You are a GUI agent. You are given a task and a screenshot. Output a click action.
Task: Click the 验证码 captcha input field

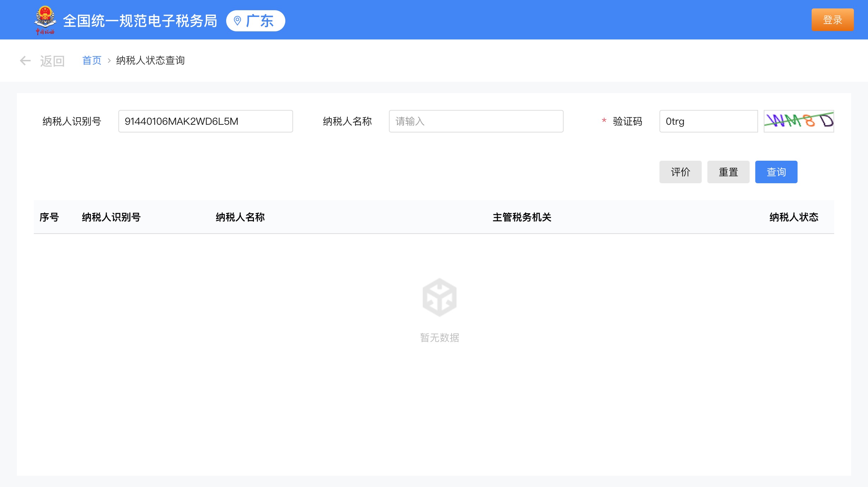coord(708,121)
